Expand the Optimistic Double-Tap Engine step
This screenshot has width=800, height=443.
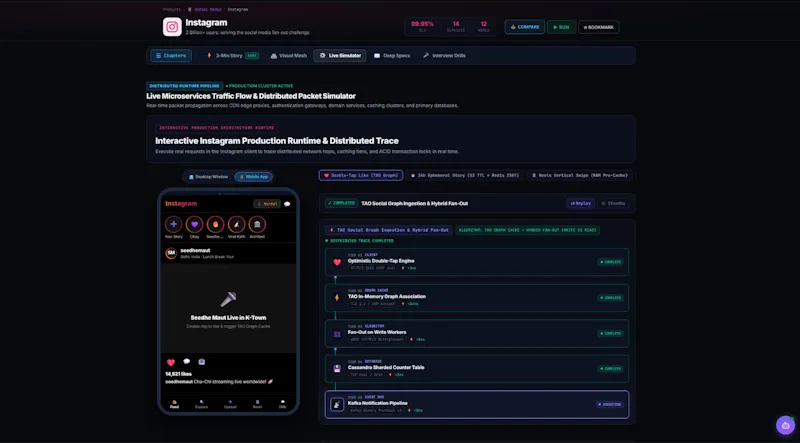click(477, 262)
